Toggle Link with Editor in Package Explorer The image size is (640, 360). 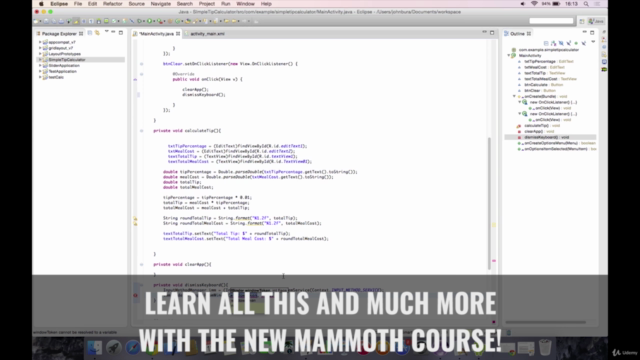click(x=97, y=33)
